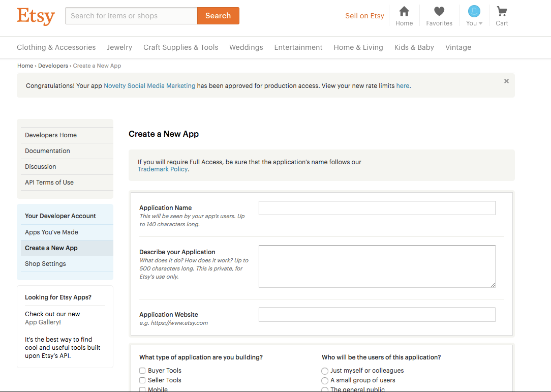
Task: Go to Developers breadcrumb
Action: pos(53,66)
